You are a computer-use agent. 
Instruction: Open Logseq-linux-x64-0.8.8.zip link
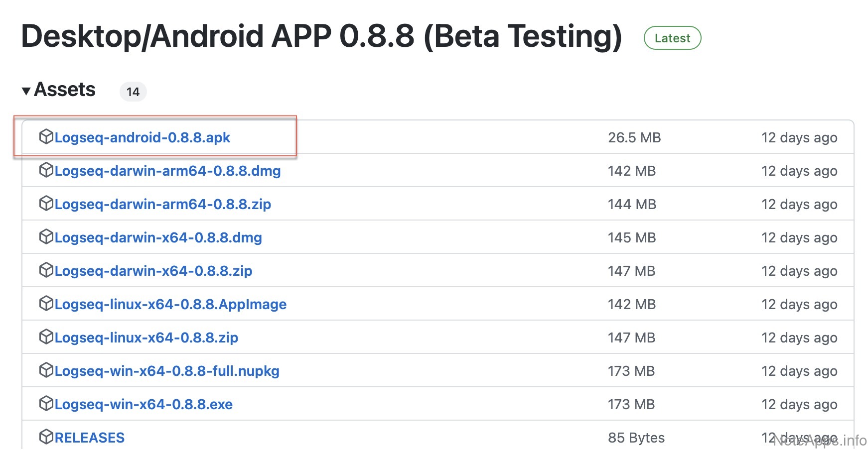pos(146,338)
